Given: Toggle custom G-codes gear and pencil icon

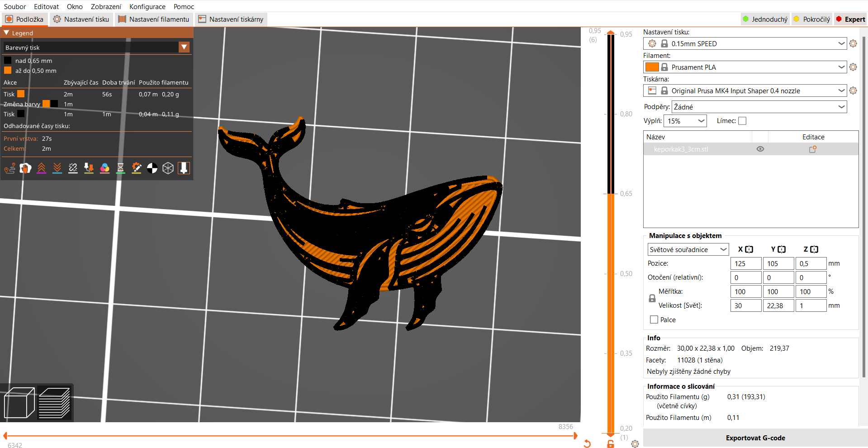Looking at the screenshot, I should click(x=136, y=168).
